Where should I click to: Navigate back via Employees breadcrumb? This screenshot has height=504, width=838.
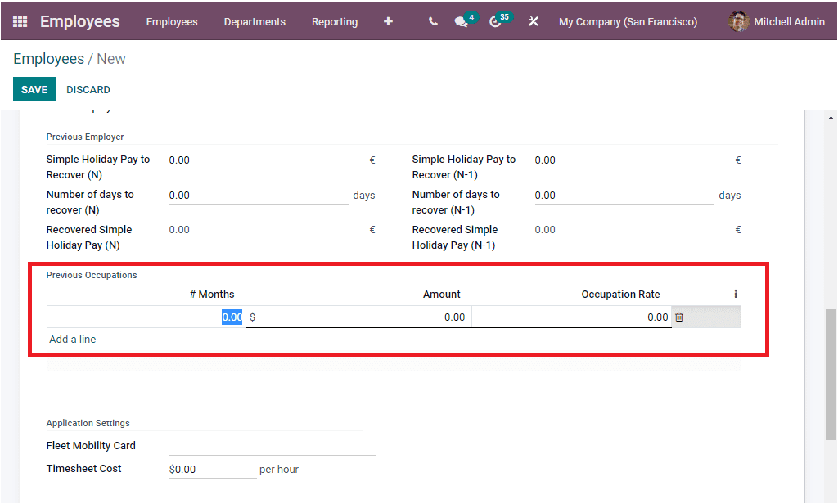[x=48, y=58]
